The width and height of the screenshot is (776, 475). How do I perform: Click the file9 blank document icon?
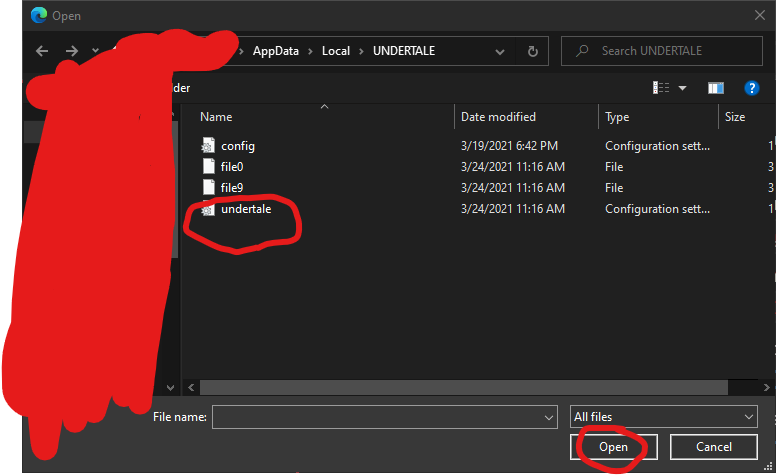point(209,187)
